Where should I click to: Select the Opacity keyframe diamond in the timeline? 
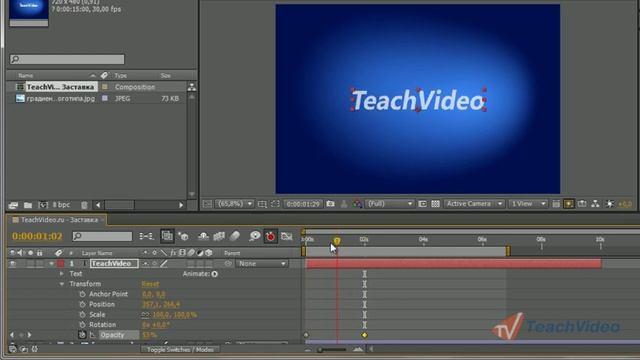(x=364, y=335)
